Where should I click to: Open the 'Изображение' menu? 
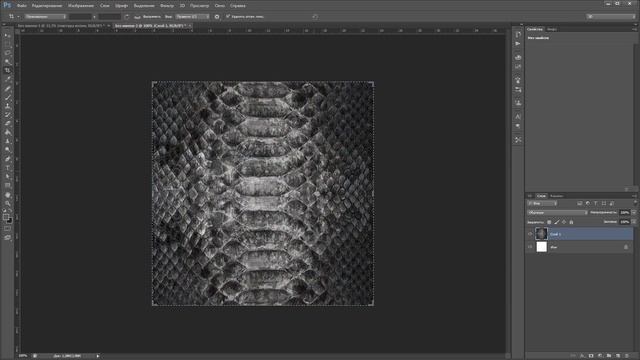click(81, 6)
